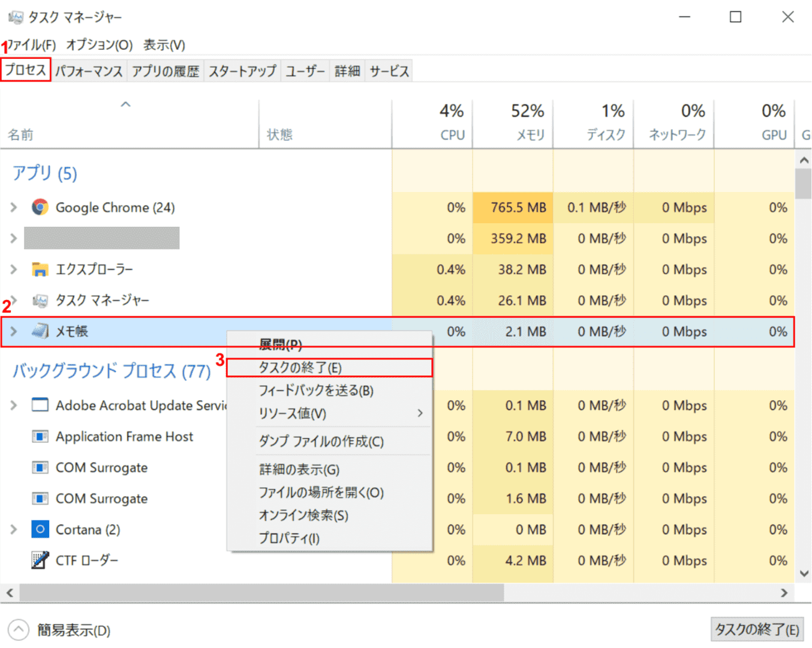The height and width of the screenshot is (648, 812).
Task: Expand the grayed-out app row
Action: (13, 238)
